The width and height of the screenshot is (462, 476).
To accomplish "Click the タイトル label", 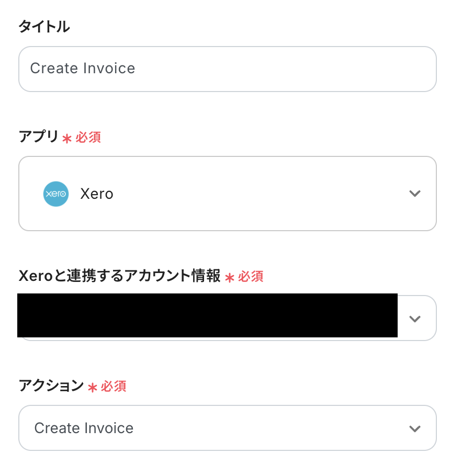I will point(44,27).
